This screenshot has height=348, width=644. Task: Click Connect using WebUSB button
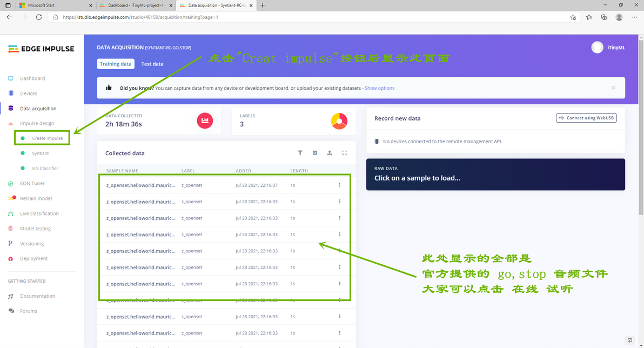tap(586, 118)
